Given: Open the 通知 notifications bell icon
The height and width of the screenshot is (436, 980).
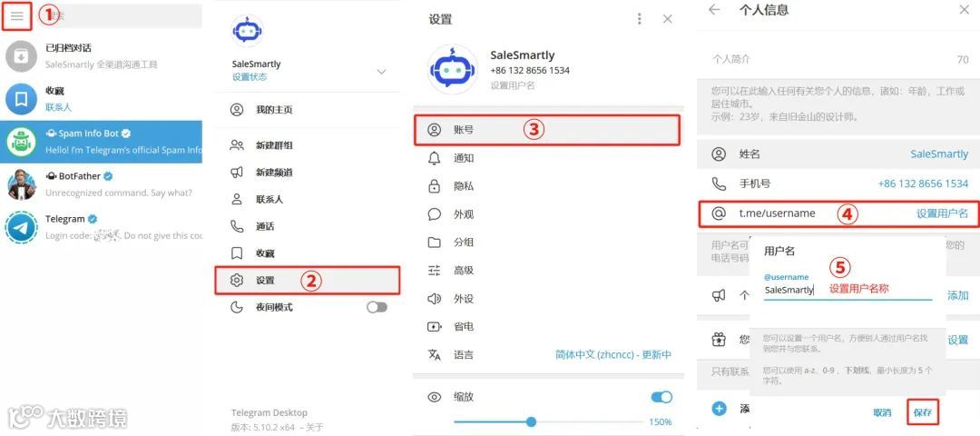Looking at the screenshot, I should click(x=434, y=158).
